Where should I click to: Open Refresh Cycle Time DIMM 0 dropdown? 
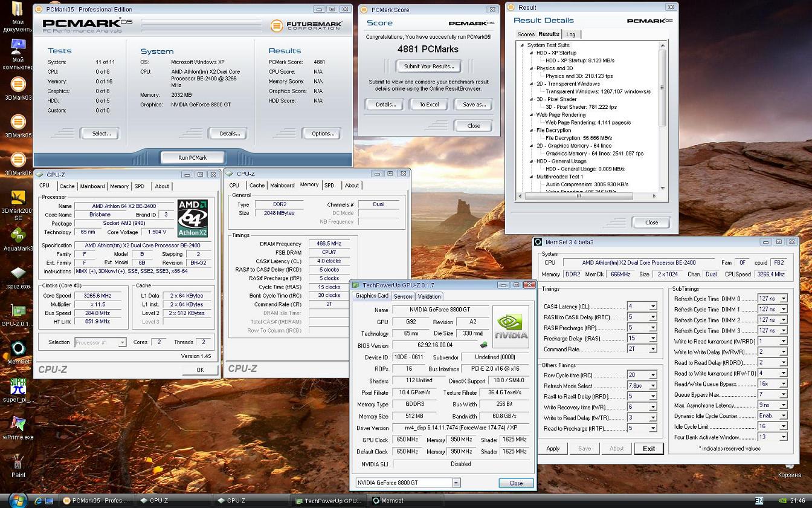point(784,299)
